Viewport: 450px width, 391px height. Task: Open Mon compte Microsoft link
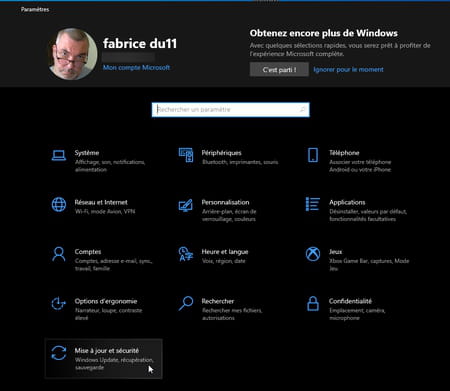136,67
